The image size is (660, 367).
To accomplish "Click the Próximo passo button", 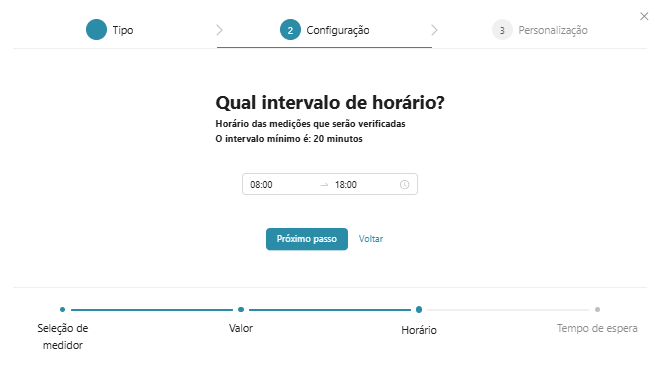I will pyautogui.click(x=307, y=239).
